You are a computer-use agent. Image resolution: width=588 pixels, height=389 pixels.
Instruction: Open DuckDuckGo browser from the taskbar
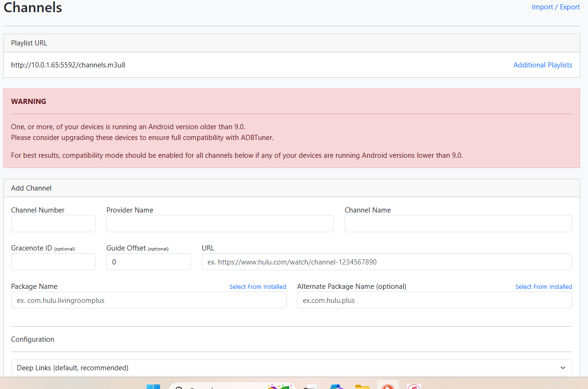(x=388, y=386)
